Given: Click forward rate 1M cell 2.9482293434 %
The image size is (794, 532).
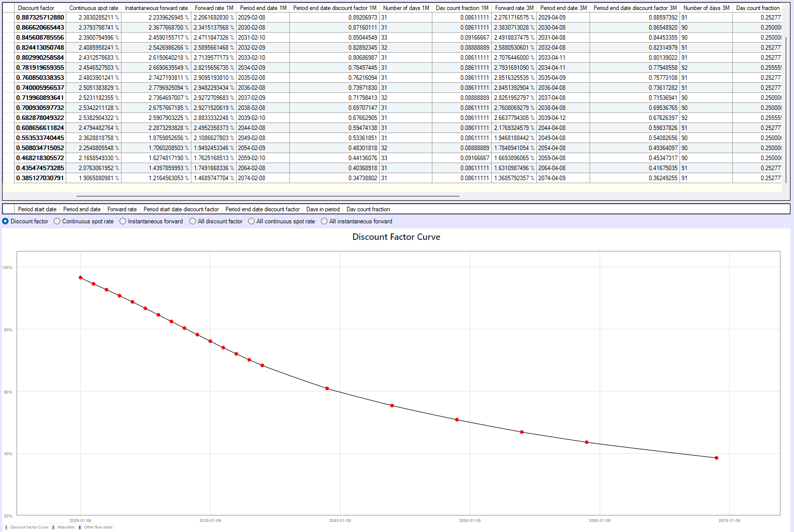Looking at the screenshot, I should (214, 88).
